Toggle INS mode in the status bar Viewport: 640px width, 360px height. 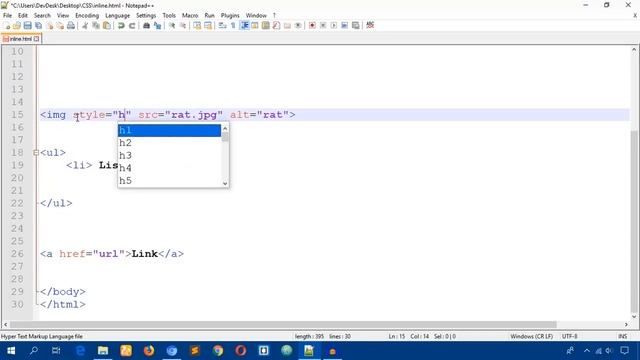tap(622, 336)
